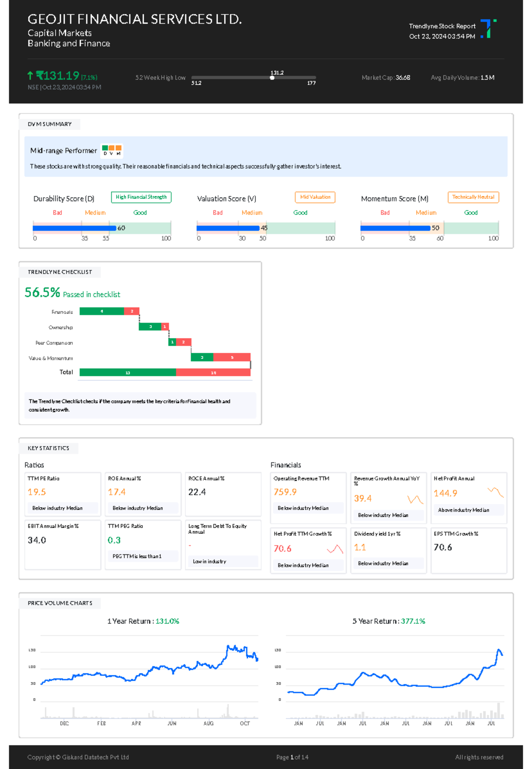Image resolution: width=532 pixels, height=769 pixels.
Task: Click the 5 Year price line chart
Action: [x=395, y=673]
